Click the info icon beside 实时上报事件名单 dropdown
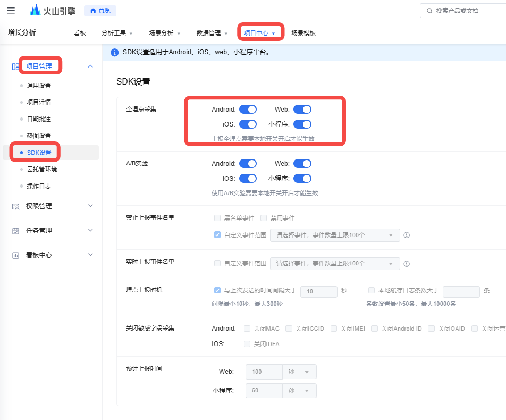This screenshot has width=506, height=420. (x=407, y=264)
